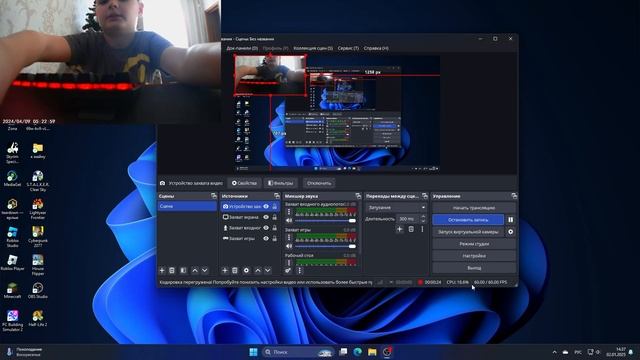Start the virtual camera

(x=468, y=232)
